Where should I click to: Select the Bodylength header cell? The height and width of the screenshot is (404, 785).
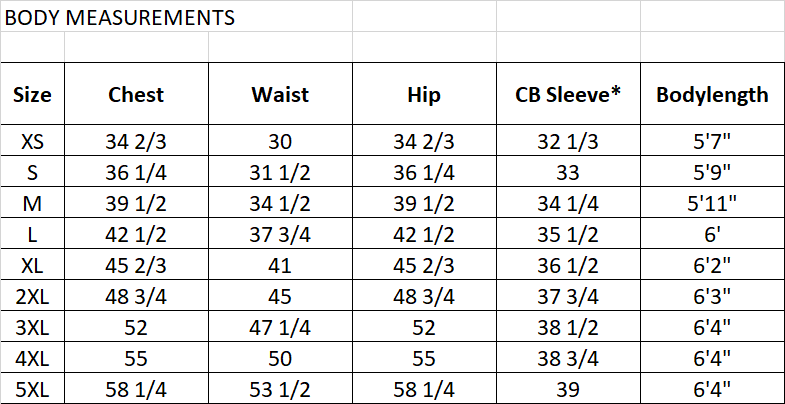[x=712, y=95]
